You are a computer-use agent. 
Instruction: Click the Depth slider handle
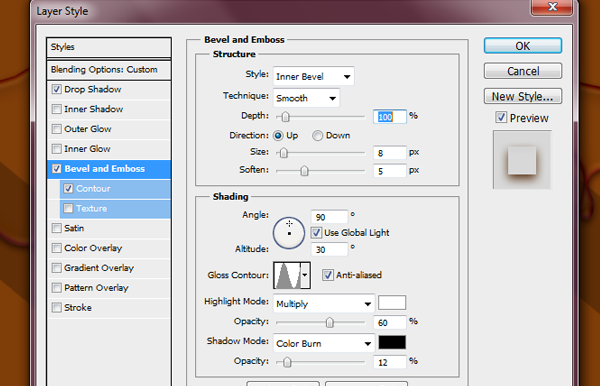[285, 116]
